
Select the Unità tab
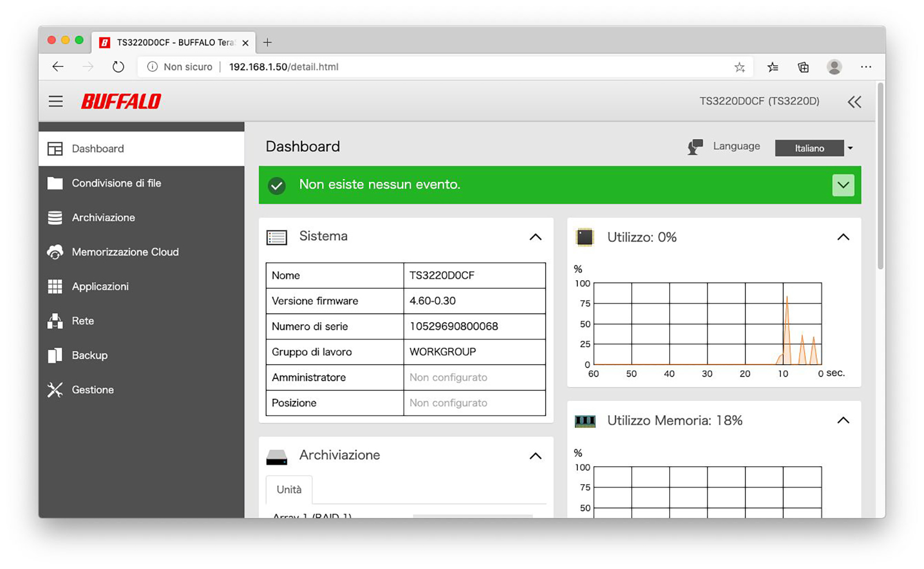coord(289,490)
